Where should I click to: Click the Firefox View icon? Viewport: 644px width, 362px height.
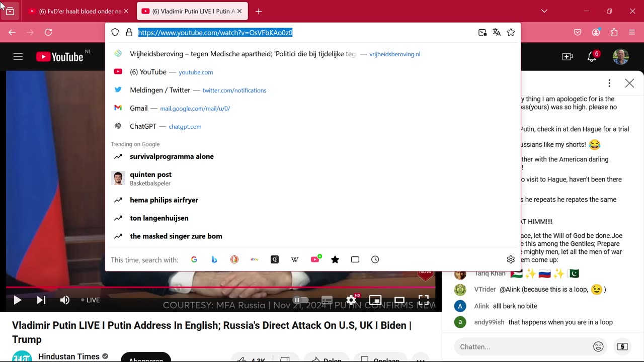[10, 11]
